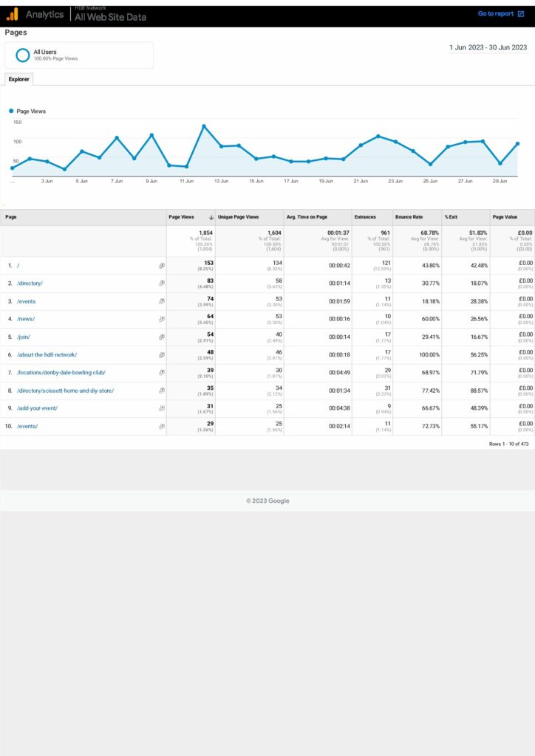Open external link icon beside Go to report
The image size is (535, 756).
(x=522, y=14)
